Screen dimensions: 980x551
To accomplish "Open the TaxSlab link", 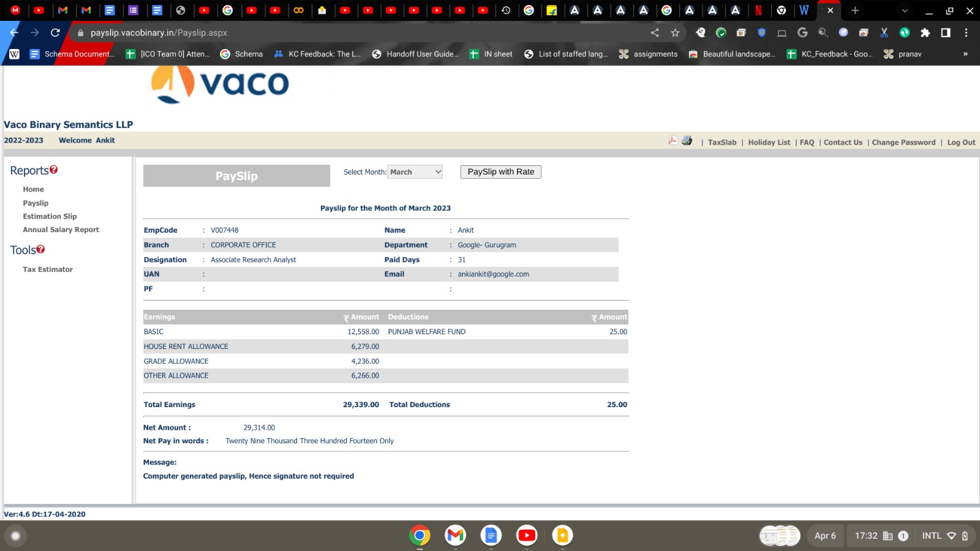I will pos(722,143).
